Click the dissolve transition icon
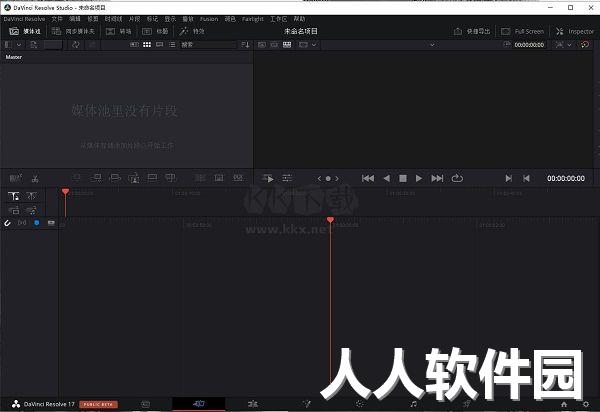This screenshot has width=600, height=412. pos(219,178)
